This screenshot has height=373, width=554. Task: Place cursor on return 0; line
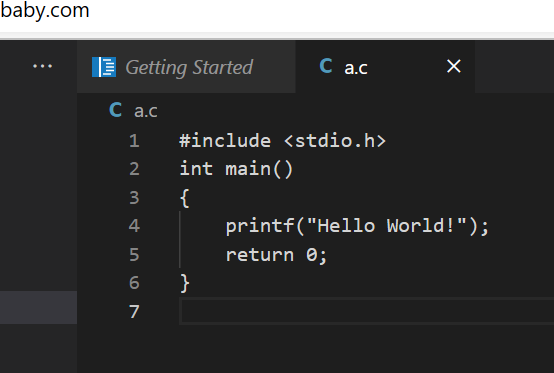(x=276, y=255)
